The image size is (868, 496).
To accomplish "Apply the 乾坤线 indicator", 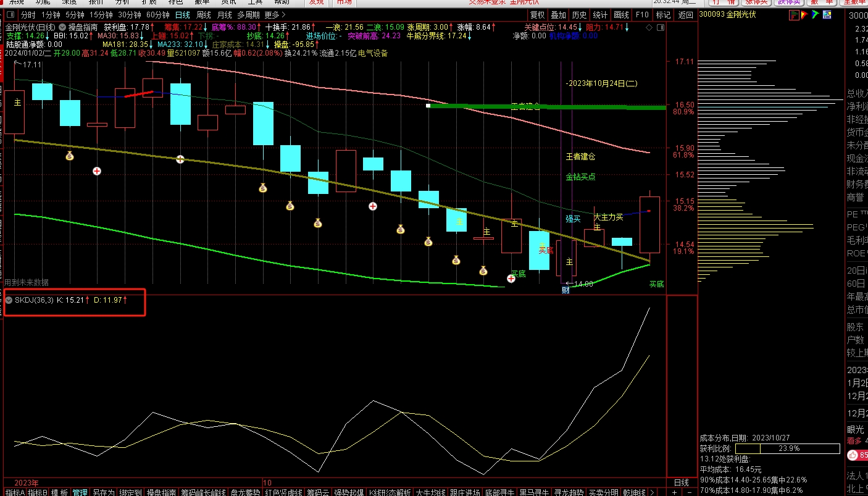I will (634, 492).
